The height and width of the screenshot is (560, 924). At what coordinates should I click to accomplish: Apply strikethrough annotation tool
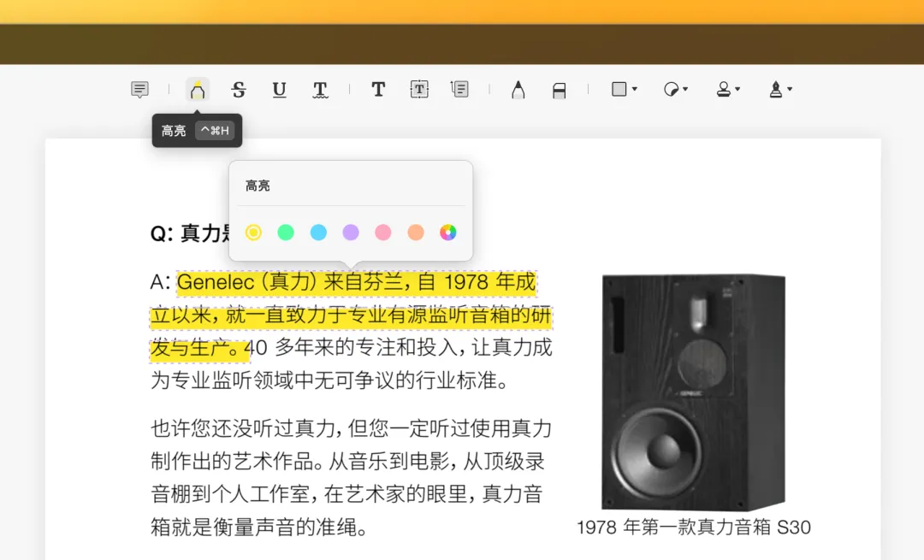[x=239, y=90]
